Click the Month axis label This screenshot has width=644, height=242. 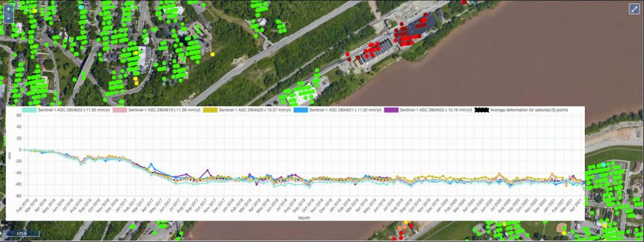click(304, 218)
